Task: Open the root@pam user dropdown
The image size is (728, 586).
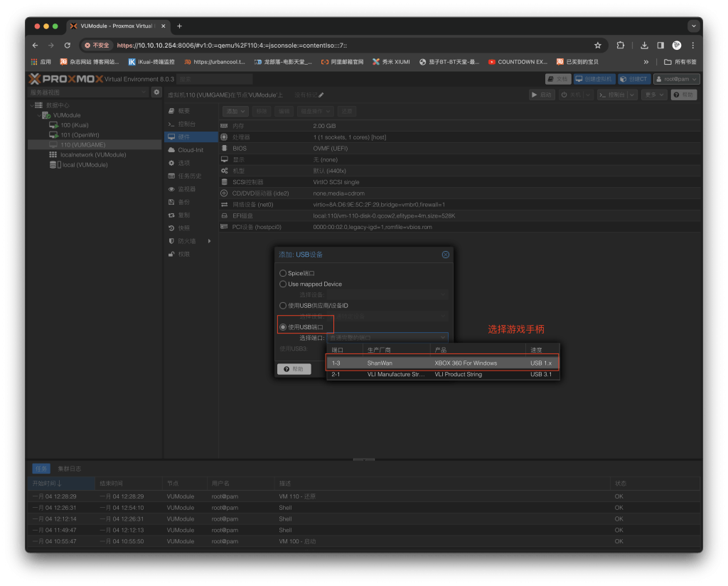Action: point(676,79)
